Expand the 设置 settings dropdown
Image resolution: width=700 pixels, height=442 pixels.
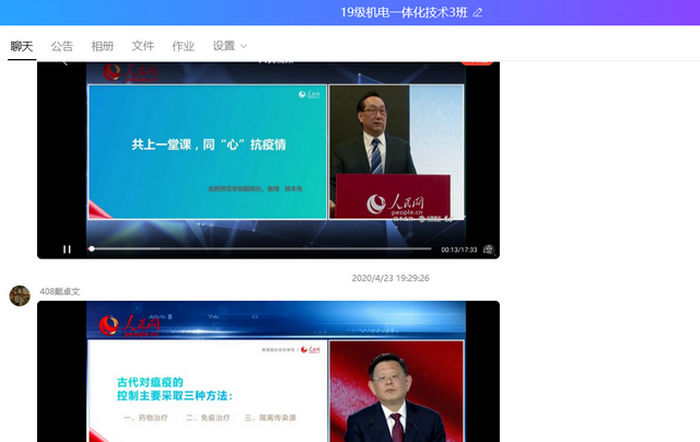pyautogui.click(x=229, y=46)
